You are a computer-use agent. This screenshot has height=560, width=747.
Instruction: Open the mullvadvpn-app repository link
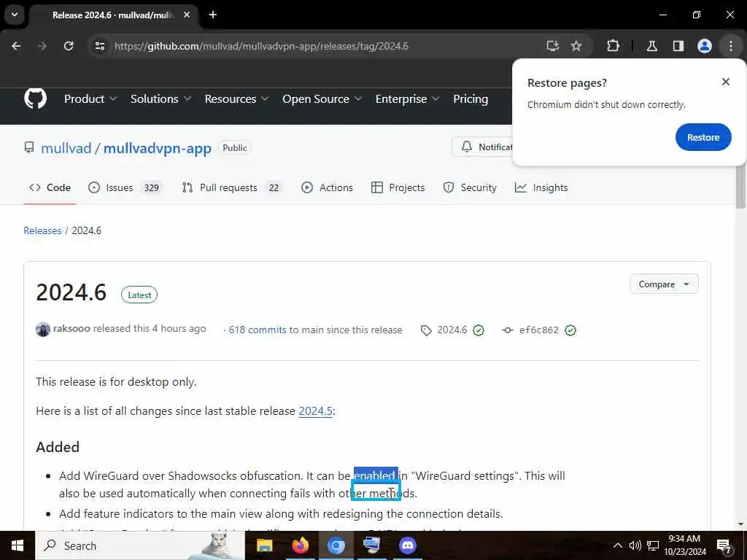click(x=158, y=148)
